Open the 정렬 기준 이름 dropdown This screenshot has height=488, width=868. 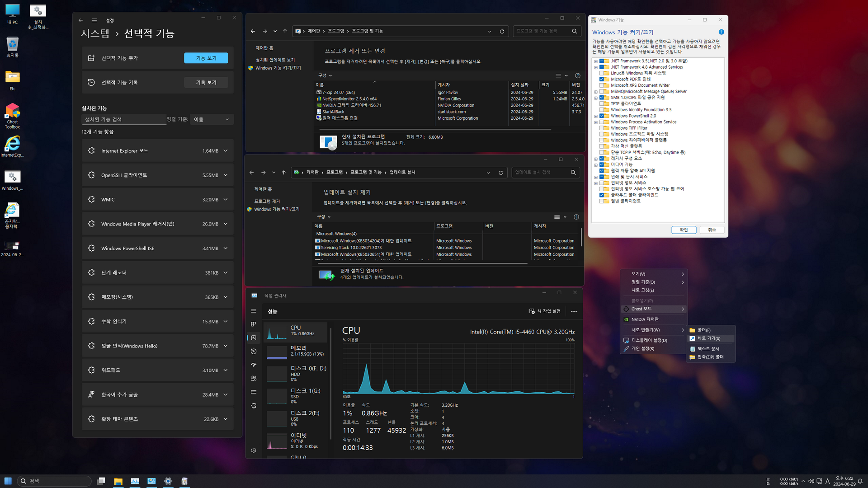(211, 119)
